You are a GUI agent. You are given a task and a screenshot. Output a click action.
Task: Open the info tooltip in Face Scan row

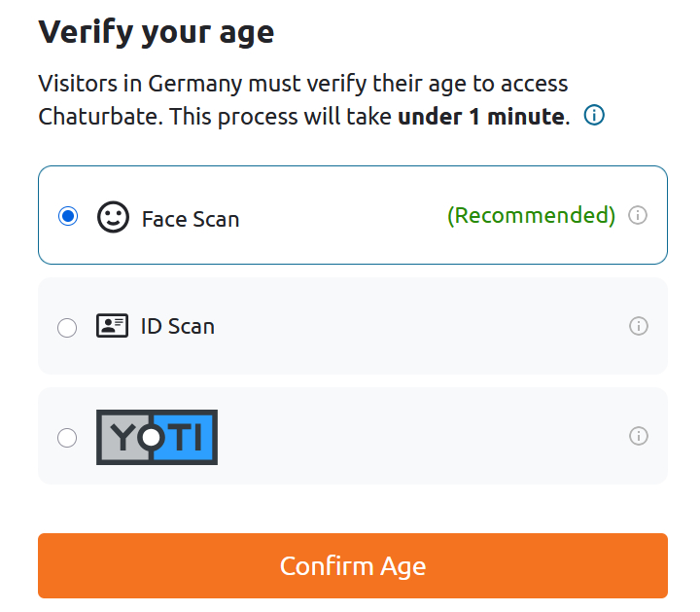(x=638, y=216)
